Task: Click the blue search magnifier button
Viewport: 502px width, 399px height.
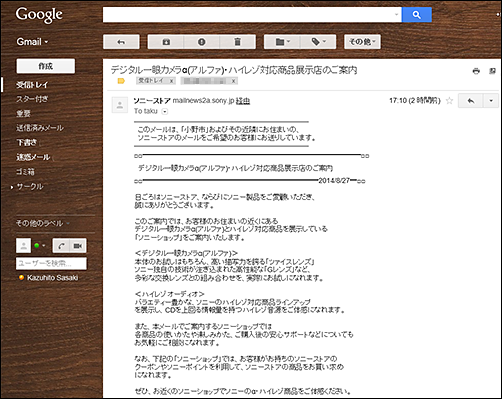Action: click(417, 15)
